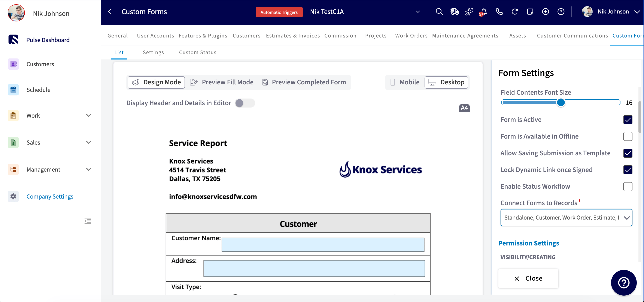This screenshot has height=302, width=644.
Task: Expand the Sales sidebar menu chevron
Action: click(88, 142)
